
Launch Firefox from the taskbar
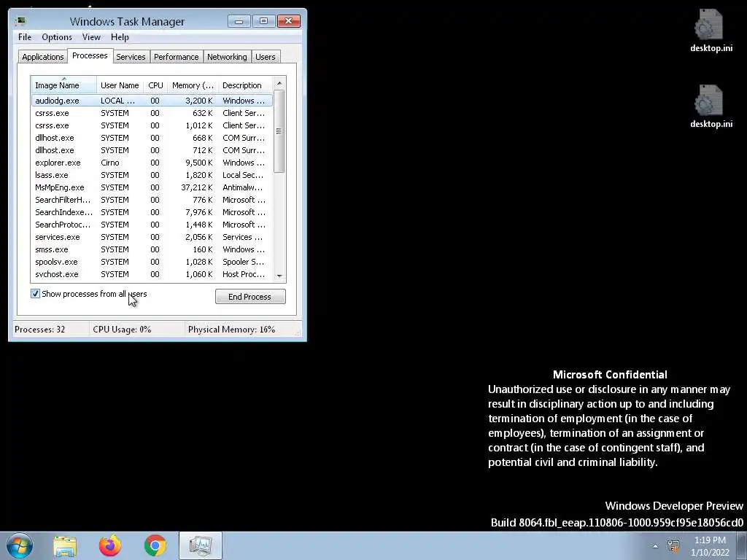click(x=110, y=545)
